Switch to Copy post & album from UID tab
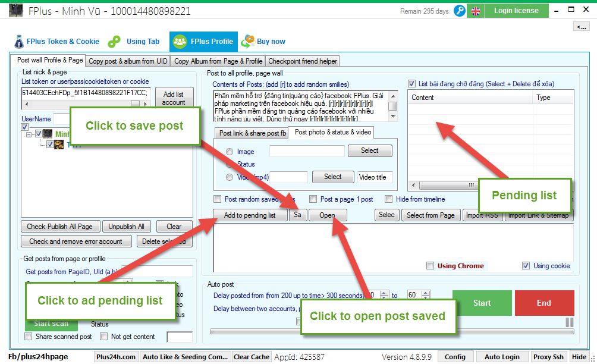Image resolution: width=597 pixels, height=364 pixels. click(128, 61)
